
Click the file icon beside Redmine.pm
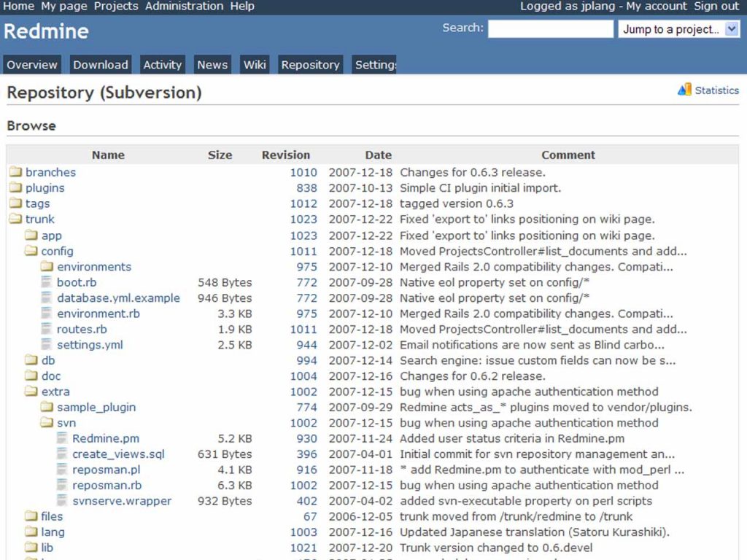[61, 438]
